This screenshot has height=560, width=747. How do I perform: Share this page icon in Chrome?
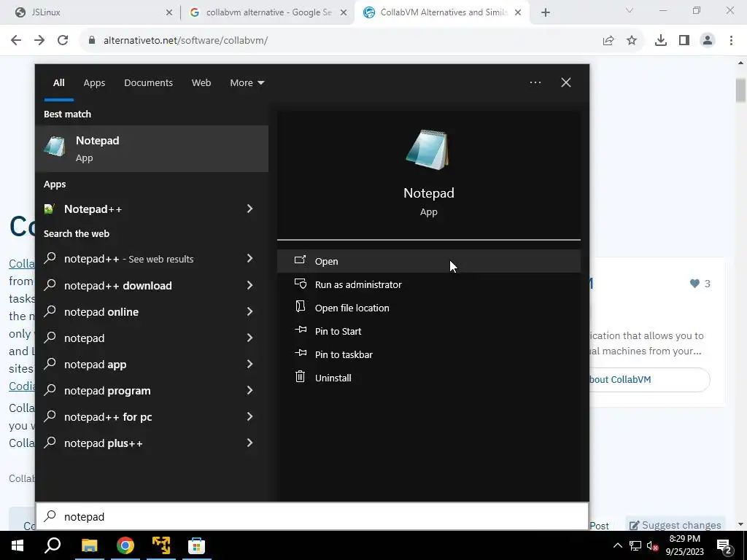click(x=608, y=41)
